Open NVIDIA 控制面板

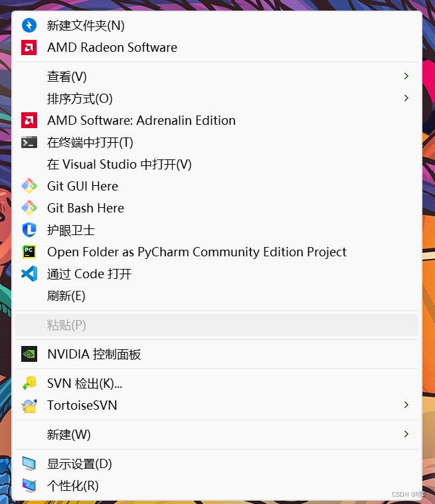217,354
